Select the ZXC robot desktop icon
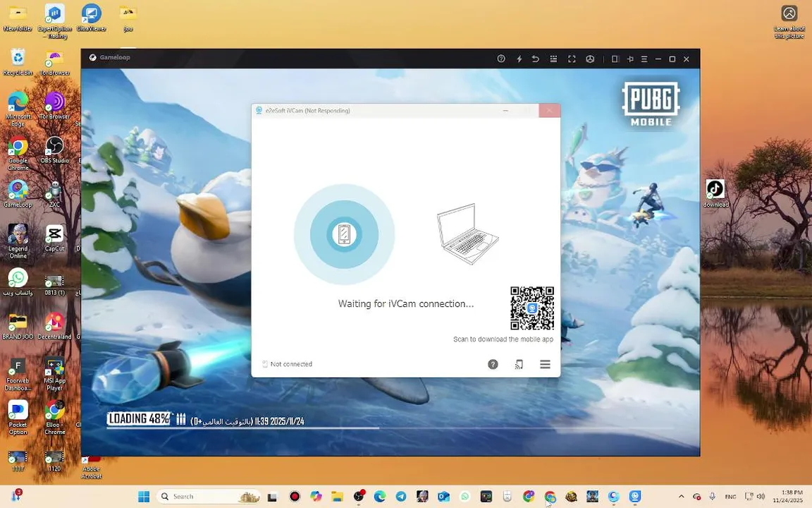Image resolution: width=812 pixels, height=508 pixels. 54,193
